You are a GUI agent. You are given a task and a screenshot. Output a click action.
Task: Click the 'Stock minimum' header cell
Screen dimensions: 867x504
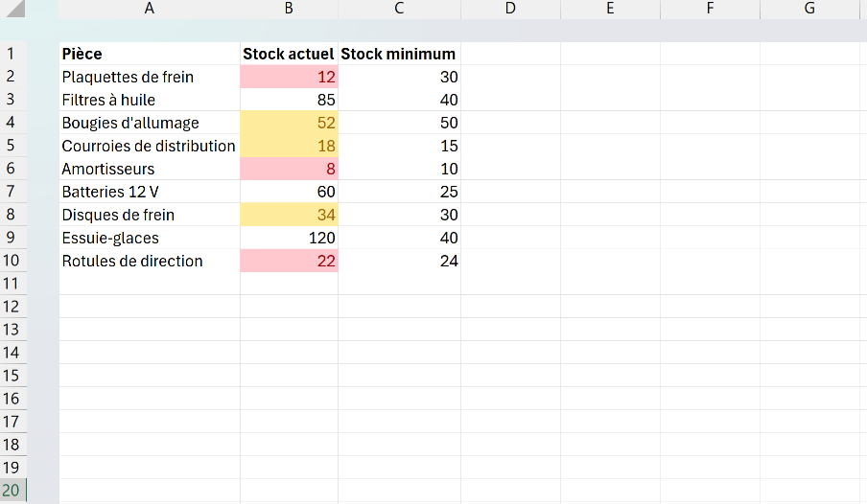tap(399, 54)
